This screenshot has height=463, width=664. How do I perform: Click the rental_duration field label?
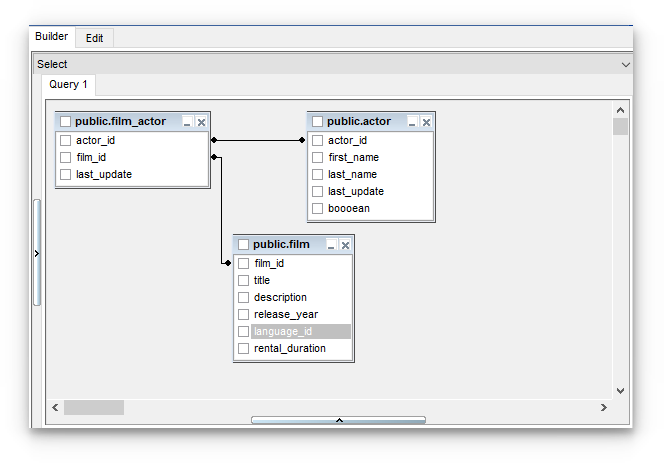click(x=290, y=348)
